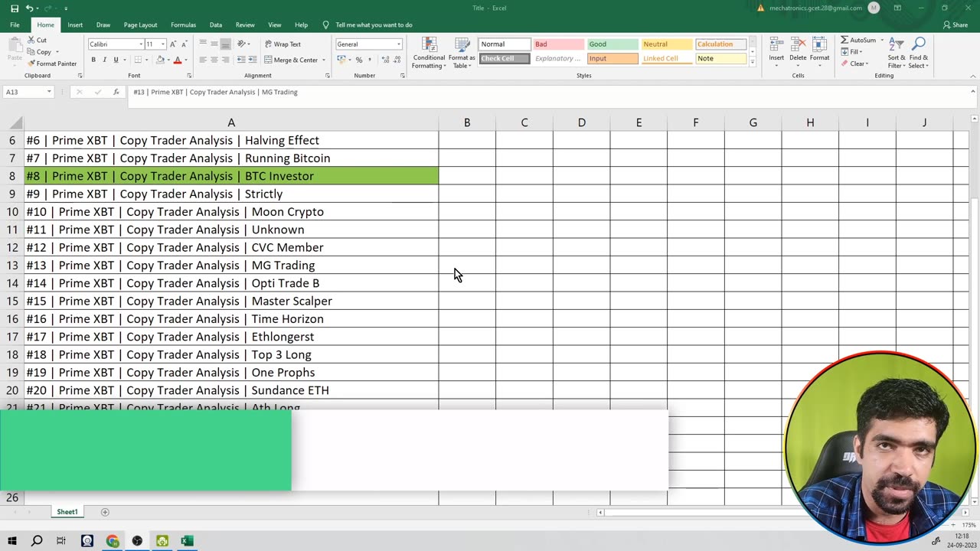Open the Font name Calibri dropdown
The width and height of the screenshot is (980, 551).
point(141,44)
